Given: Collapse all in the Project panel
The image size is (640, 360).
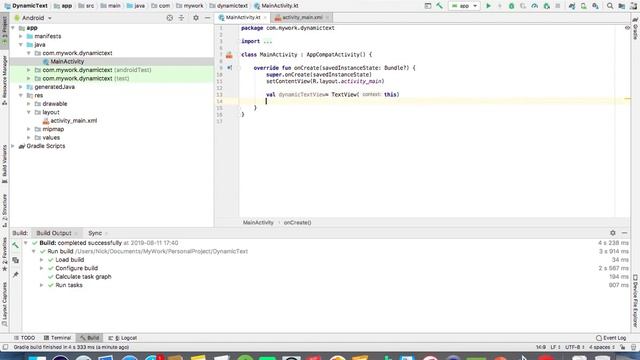Looking at the screenshot, I should click(x=181, y=18).
